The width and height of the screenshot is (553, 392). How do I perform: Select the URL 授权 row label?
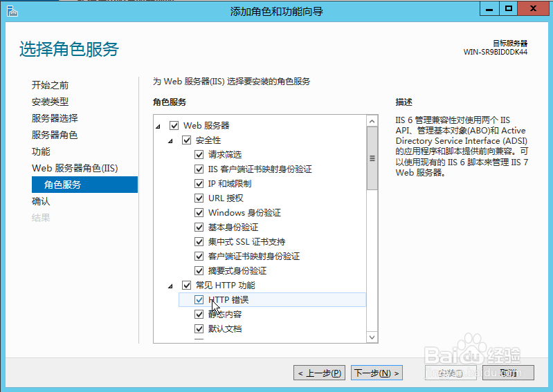pos(226,198)
